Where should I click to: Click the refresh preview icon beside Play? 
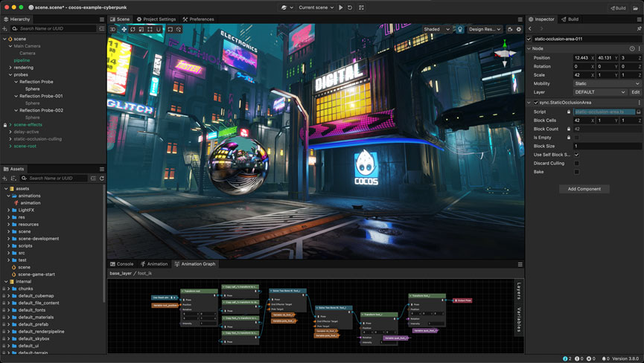pyautogui.click(x=350, y=7)
